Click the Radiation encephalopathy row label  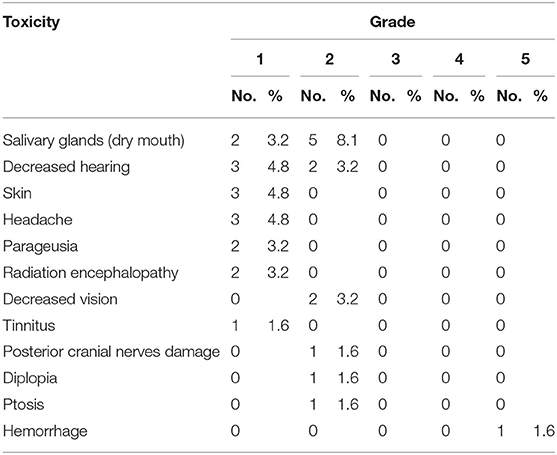91,273
